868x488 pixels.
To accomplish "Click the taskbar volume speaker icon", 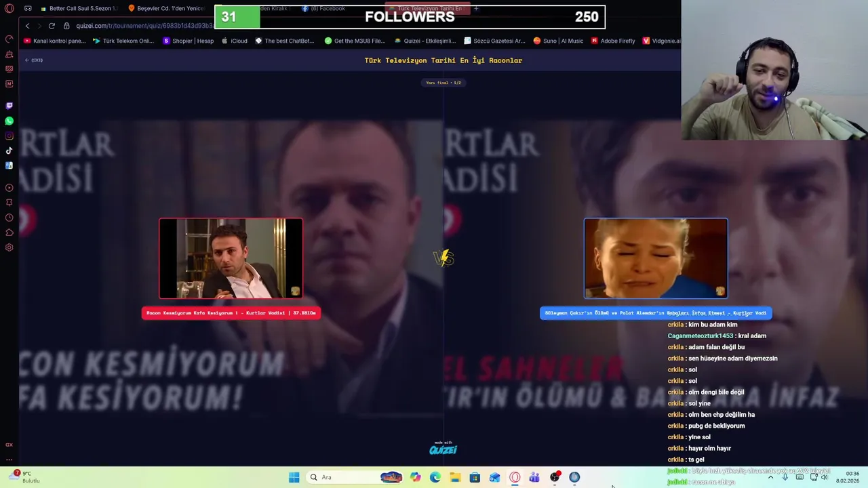I will pyautogui.click(x=825, y=477).
